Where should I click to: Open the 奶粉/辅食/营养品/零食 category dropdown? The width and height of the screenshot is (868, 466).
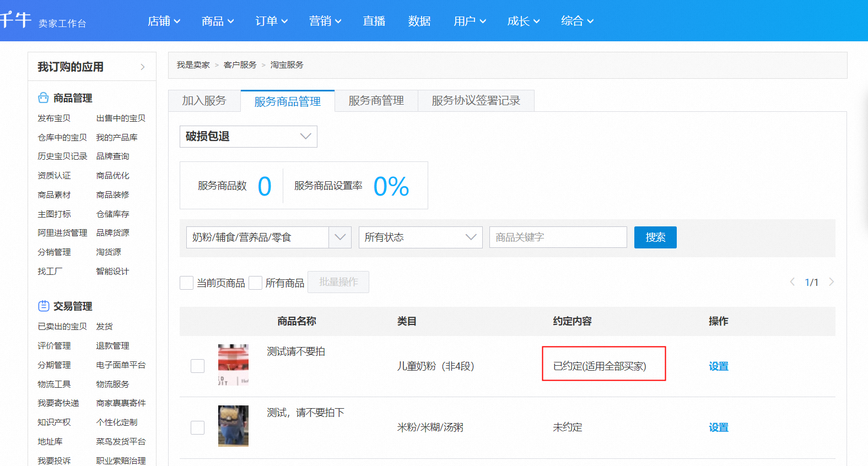click(269, 237)
